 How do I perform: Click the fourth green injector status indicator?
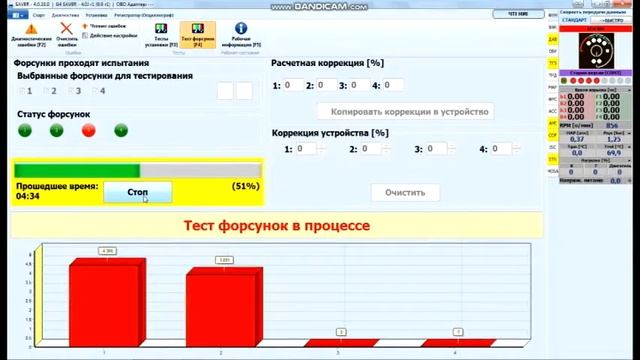click(121, 131)
